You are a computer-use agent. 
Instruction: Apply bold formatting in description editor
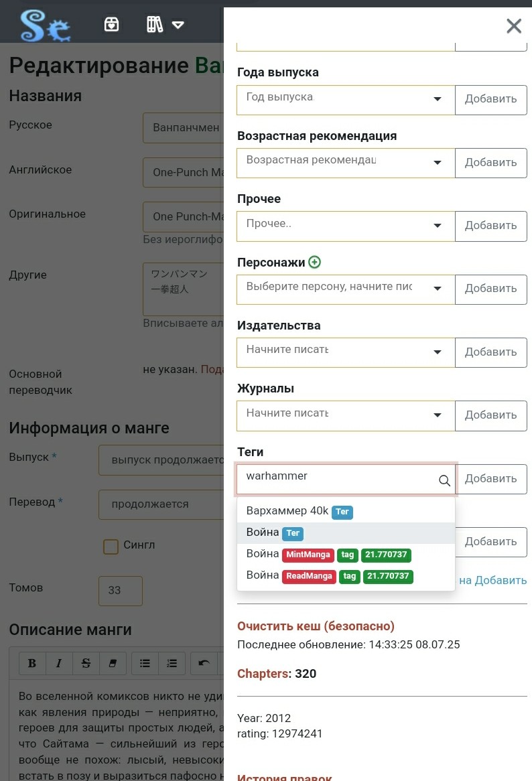[x=32, y=663]
